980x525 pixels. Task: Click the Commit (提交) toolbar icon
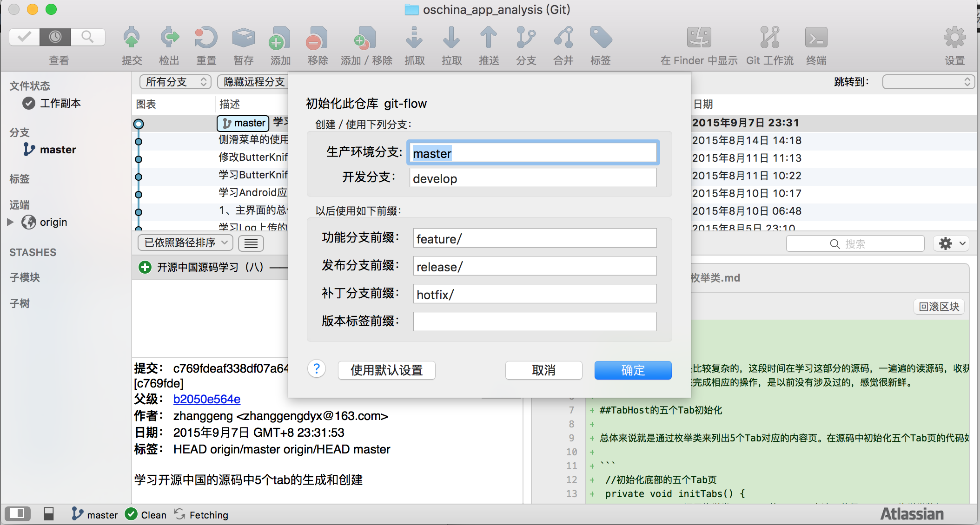(132, 38)
